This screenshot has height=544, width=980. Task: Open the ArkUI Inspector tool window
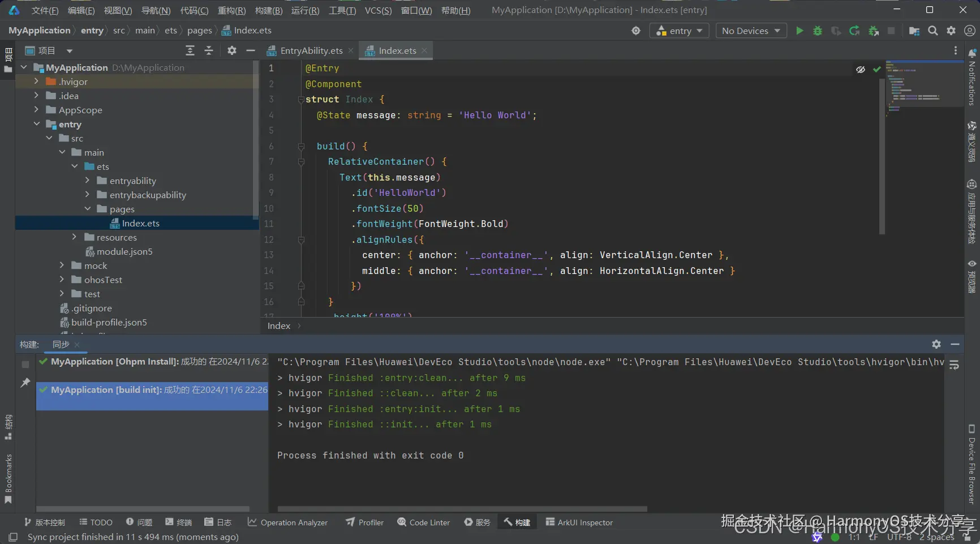coord(579,522)
